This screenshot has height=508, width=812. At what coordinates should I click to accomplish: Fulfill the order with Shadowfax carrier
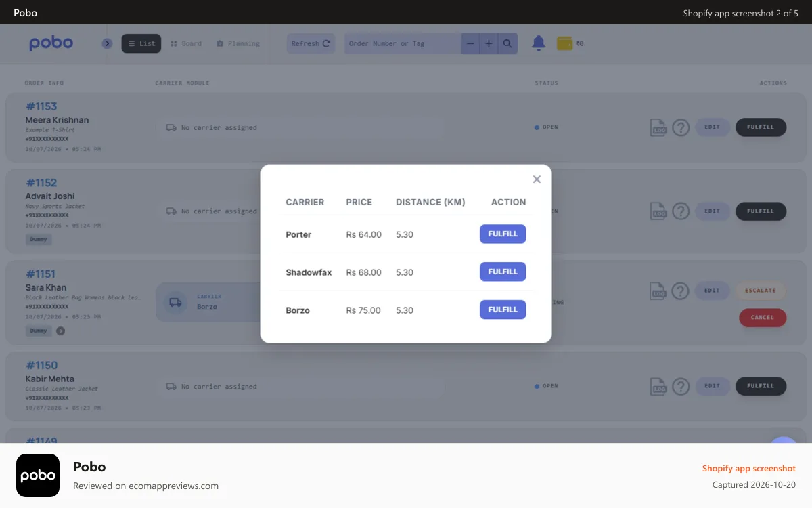tap(503, 272)
